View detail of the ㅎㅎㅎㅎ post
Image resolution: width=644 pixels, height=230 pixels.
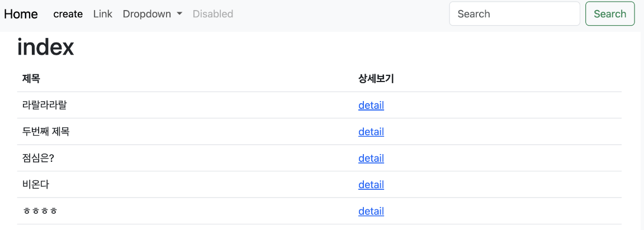pyautogui.click(x=371, y=211)
